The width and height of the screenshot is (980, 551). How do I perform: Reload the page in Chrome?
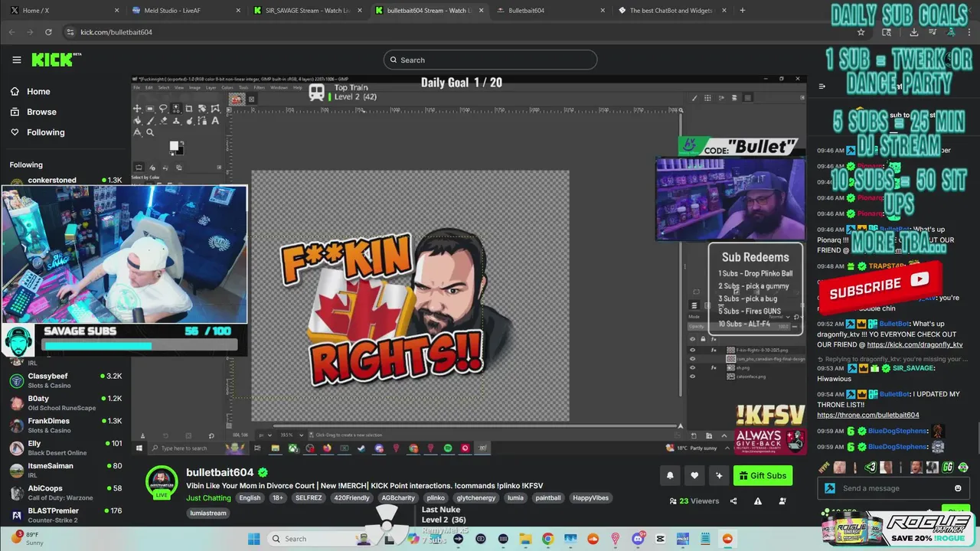[x=48, y=32]
